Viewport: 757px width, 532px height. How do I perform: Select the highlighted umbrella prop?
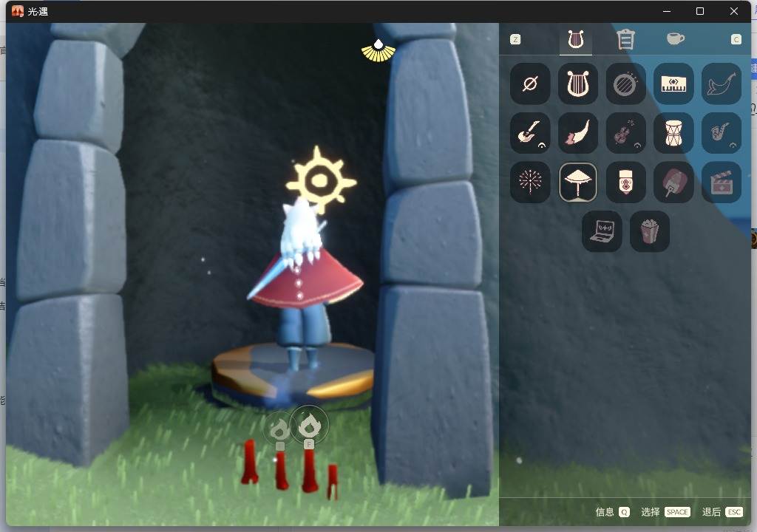[578, 182]
